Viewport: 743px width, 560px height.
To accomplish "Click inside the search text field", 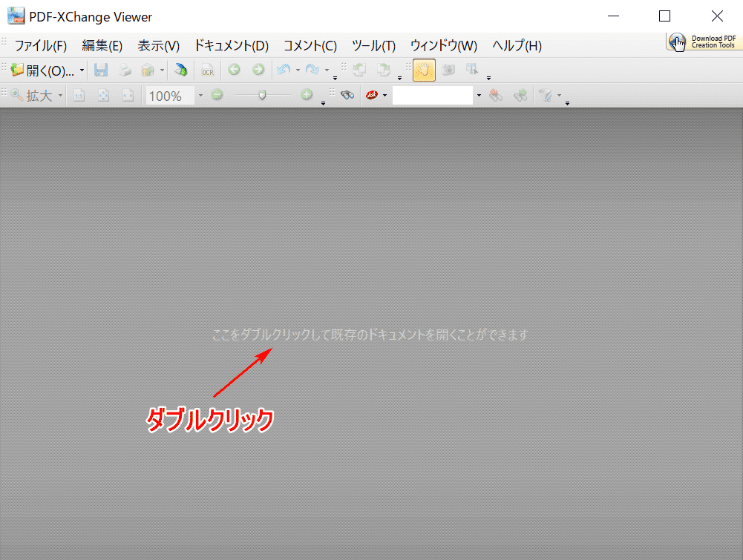I will pyautogui.click(x=432, y=95).
